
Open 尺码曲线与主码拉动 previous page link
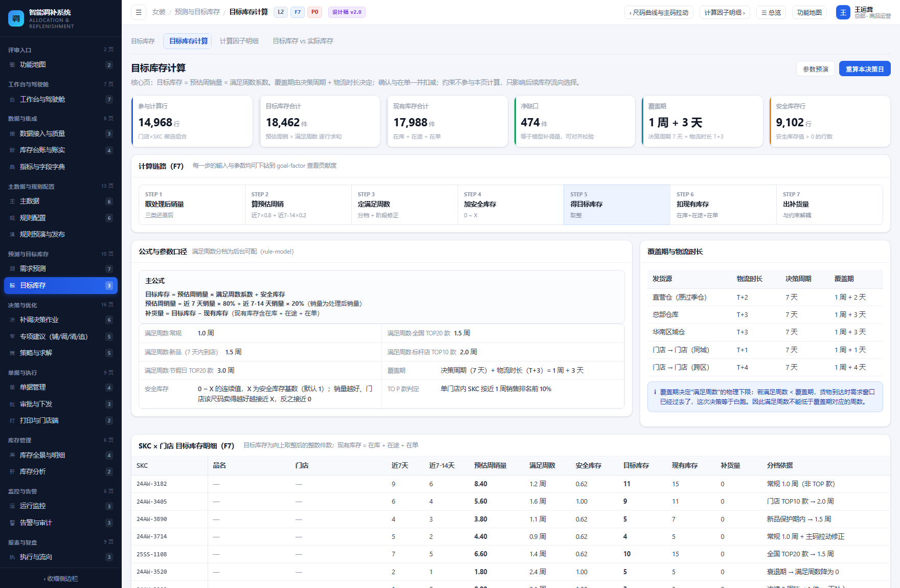[659, 12]
